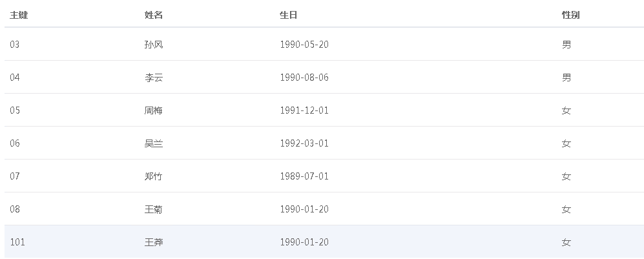Viewport: 644px width, 259px height.
Task: Click birthday 1990-08-06
Action: (x=304, y=78)
